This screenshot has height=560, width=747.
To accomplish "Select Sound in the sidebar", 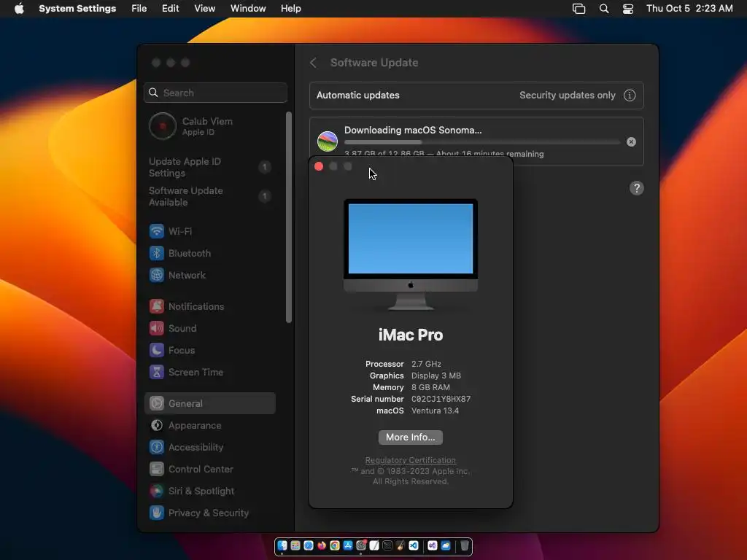I will [209, 329].
